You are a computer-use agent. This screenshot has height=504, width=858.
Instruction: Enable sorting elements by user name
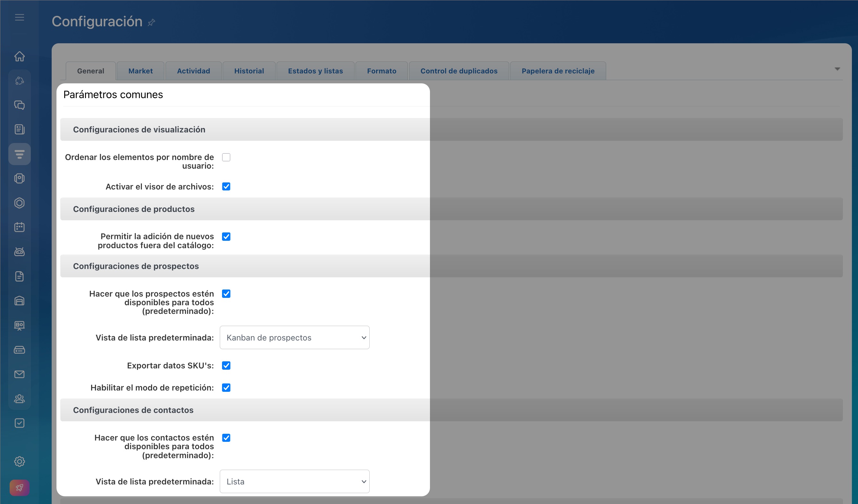tap(226, 157)
